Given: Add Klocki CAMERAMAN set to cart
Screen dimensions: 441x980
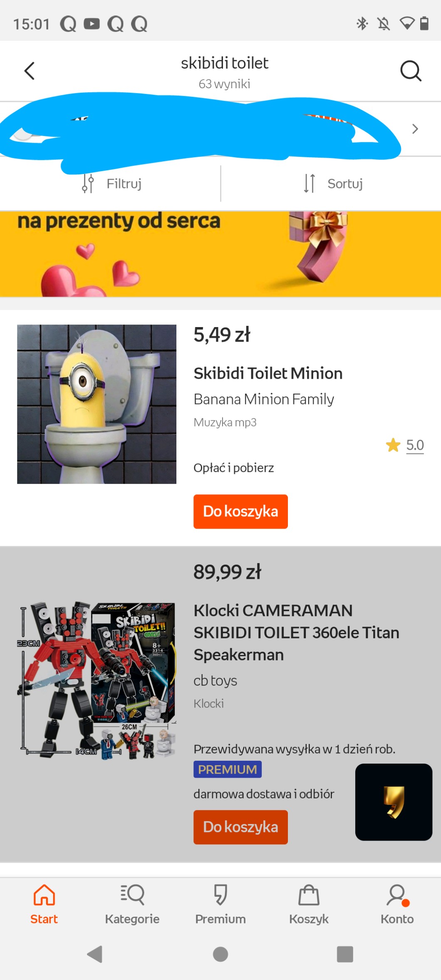Looking at the screenshot, I should [240, 827].
